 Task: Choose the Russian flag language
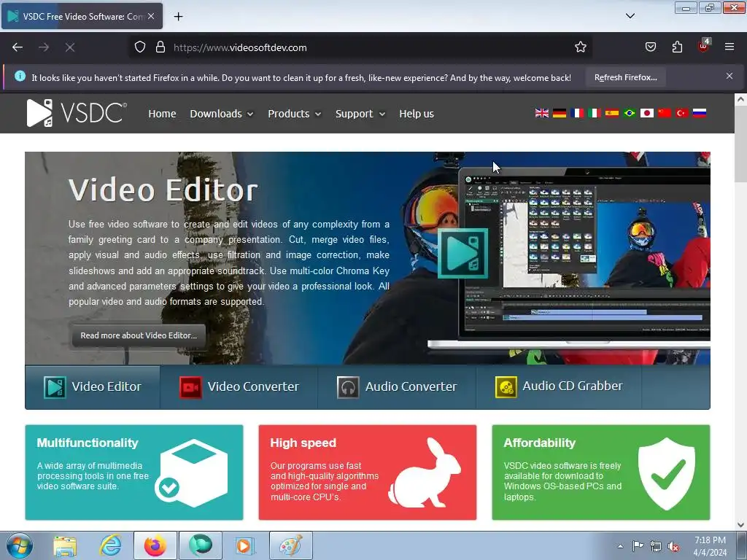point(700,113)
